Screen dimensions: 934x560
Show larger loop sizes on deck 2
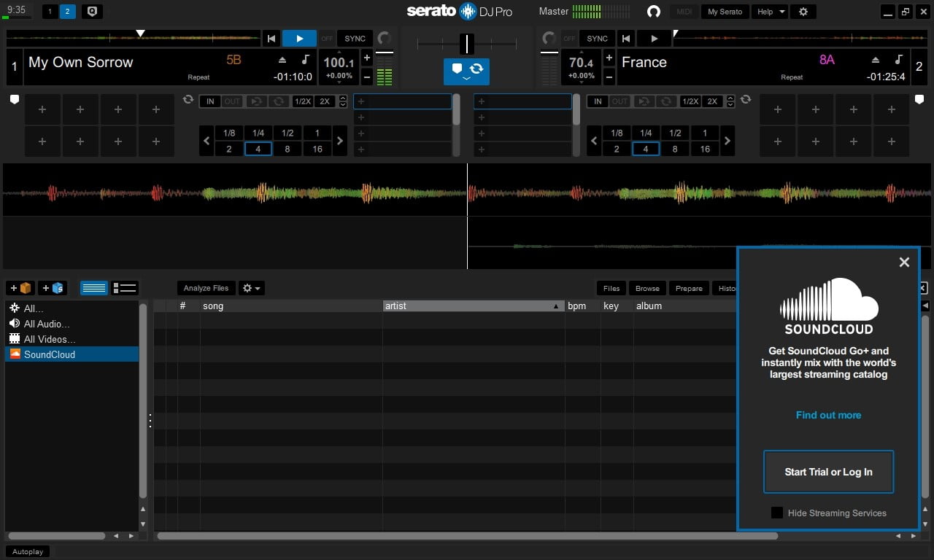(x=727, y=141)
